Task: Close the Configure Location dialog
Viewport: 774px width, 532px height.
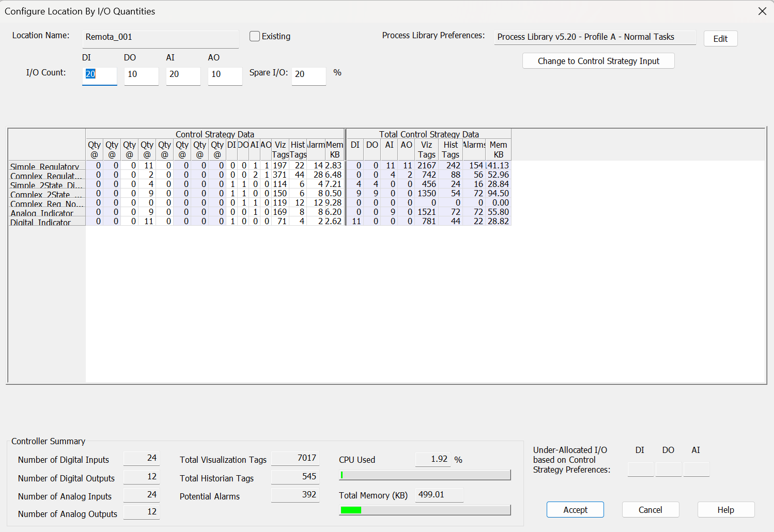Action: pos(762,11)
